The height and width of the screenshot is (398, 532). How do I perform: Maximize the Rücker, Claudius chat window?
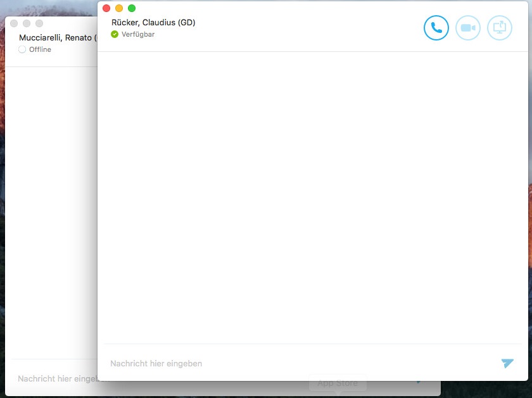point(132,8)
